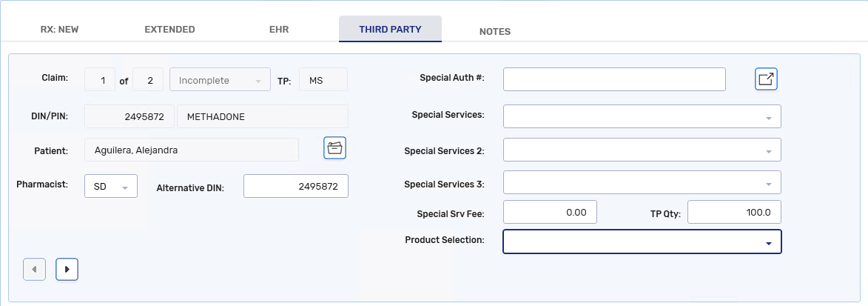Go to the next claim arrow
The image size is (868, 306).
click(x=67, y=269)
